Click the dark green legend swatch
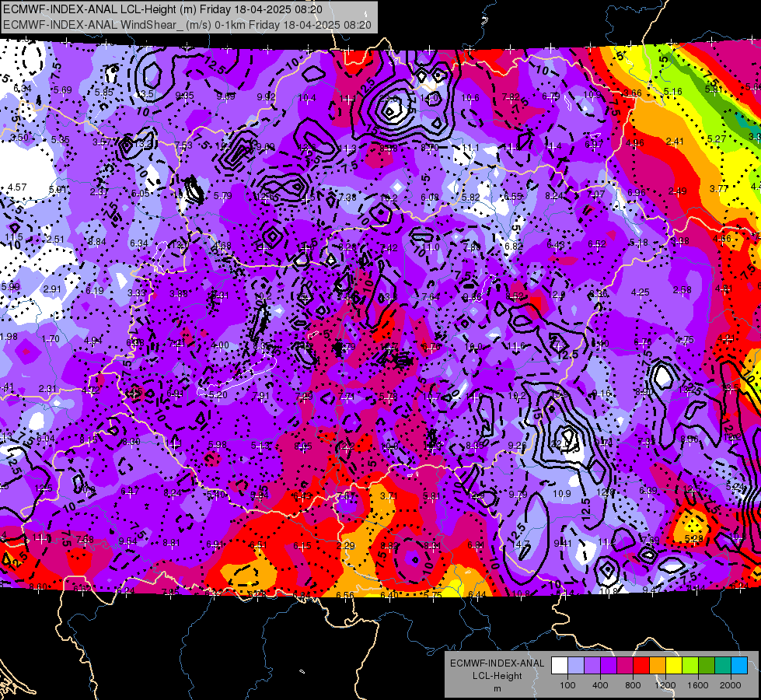Screen dimensions: 761x700 point(707,666)
